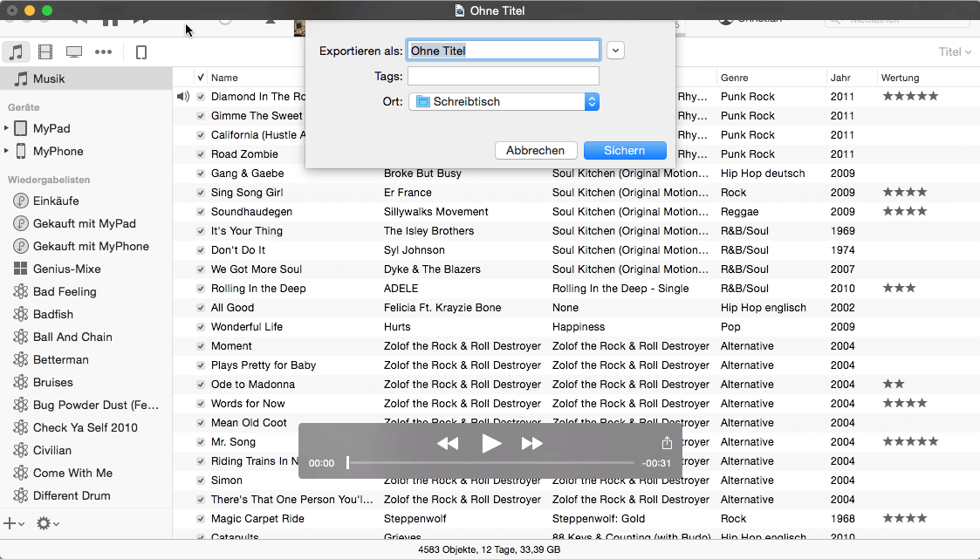Open the Titel sort order dropdown
This screenshot has width=980, height=559.
pos(952,51)
